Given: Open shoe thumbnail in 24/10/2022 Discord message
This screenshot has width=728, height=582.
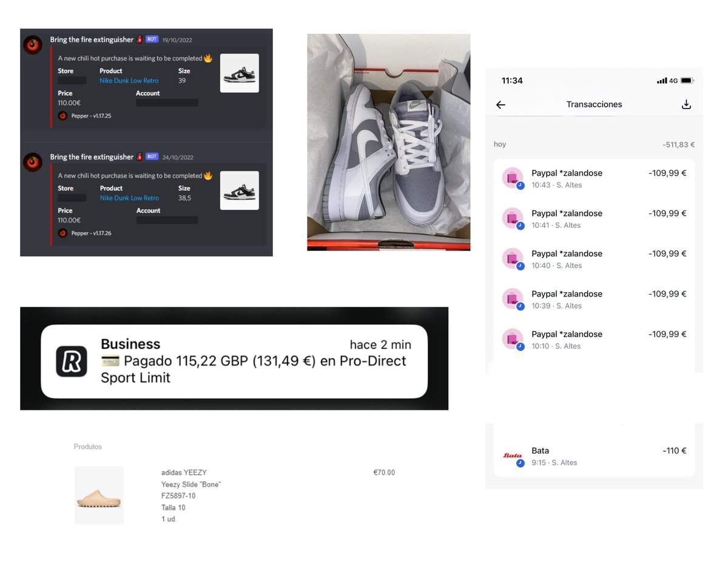Looking at the screenshot, I should coord(239,190).
